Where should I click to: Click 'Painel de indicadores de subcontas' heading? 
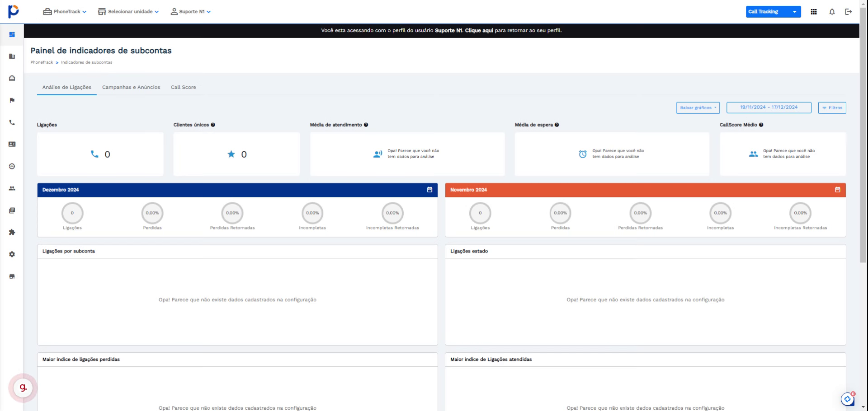point(101,51)
